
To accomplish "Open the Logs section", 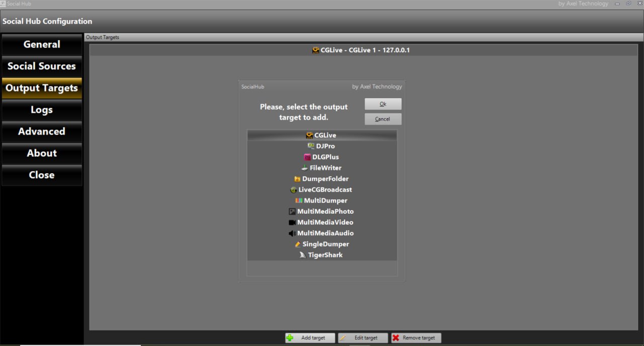I will click(x=42, y=110).
